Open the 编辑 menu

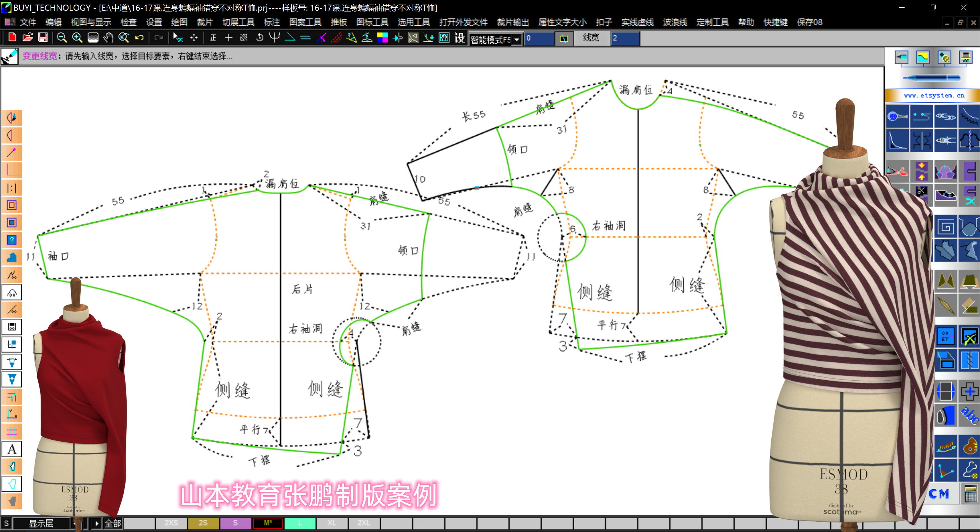(53, 22)
